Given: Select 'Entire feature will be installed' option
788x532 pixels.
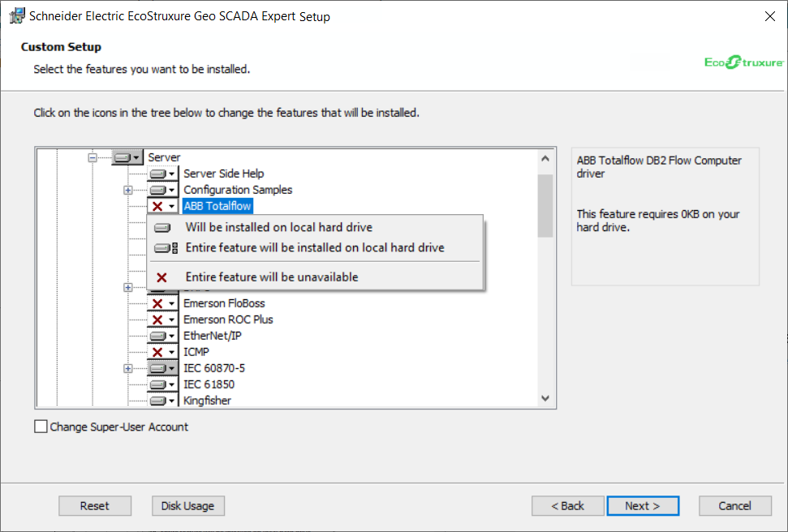Looking at the screenshot, I should click(x=314, y=247).
